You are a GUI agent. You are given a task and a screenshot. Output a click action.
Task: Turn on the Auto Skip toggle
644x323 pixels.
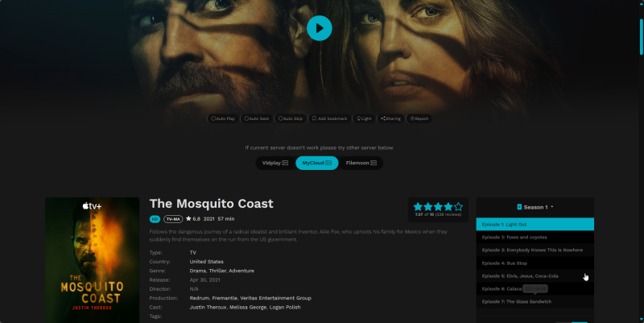coord(291,118)
